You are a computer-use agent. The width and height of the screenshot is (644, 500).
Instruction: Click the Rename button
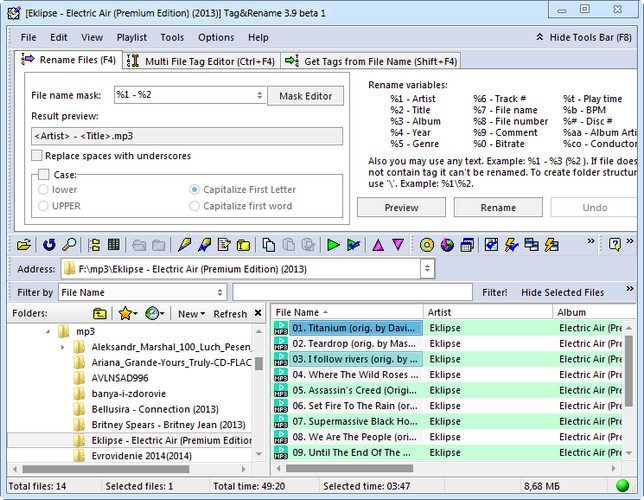pyautogui.click(x=498, y=207)
